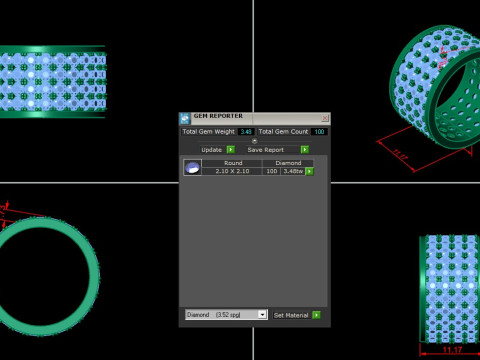Screen dimensions: 480x360
Task: Click the round gem thumbnail icon
Action: [193, 167]
